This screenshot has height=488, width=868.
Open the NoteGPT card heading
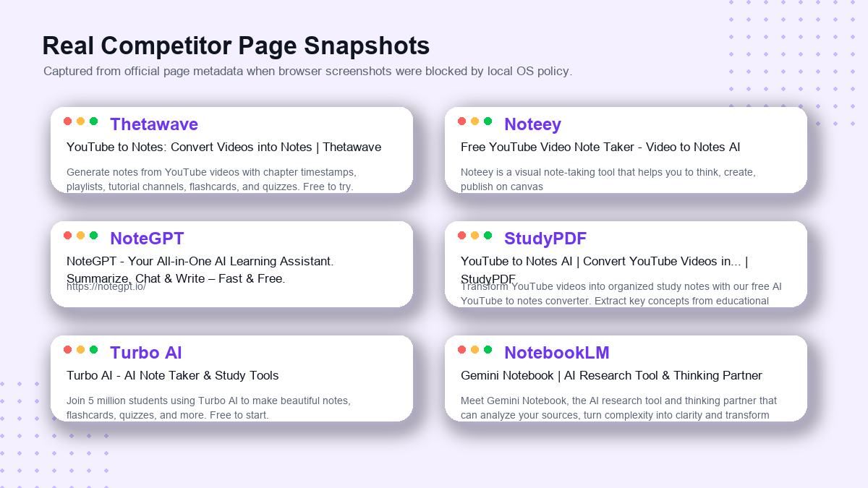(147, 239)
